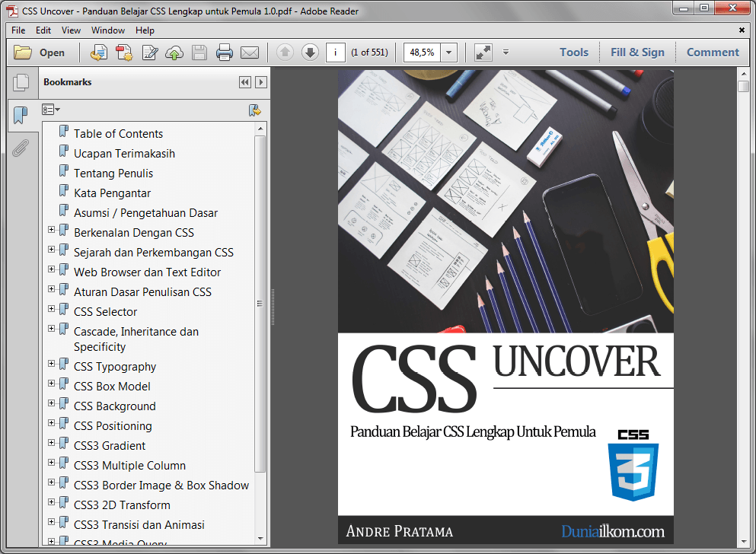This screenshot has width=756, height=554.
Task: Expand Aturan Dasar Penulisan CSS bookmark
Action: 51,288
